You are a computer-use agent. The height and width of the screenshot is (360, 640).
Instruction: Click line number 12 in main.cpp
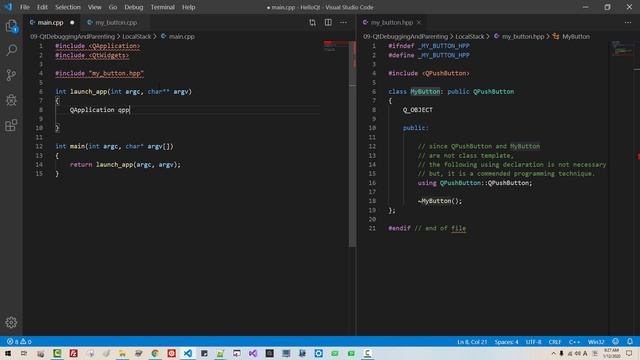(39, 146)
